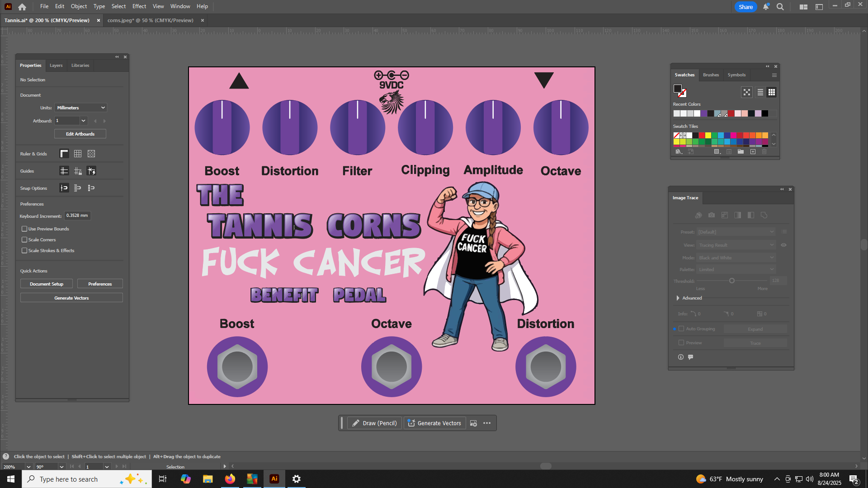
Task: Open the Units Millimeters dropdown
Action: pyautogui.click(x=81, y=108)
